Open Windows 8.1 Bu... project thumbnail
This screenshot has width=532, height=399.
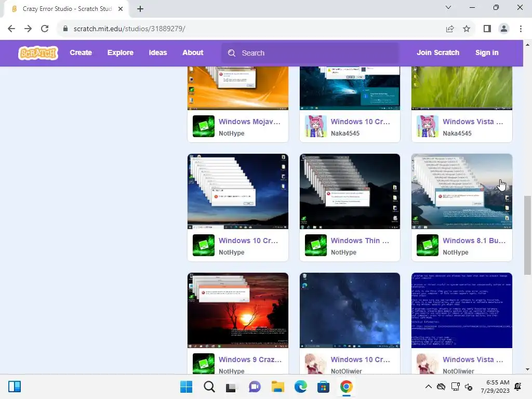click(462, 191)
